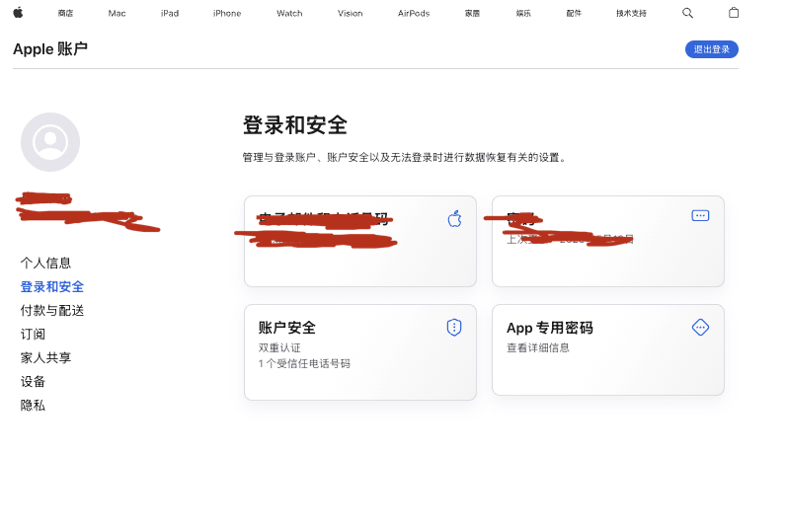Click the 登录和安全 main heading
This screenshot has width=787, height=532.
tap(295, 125)
